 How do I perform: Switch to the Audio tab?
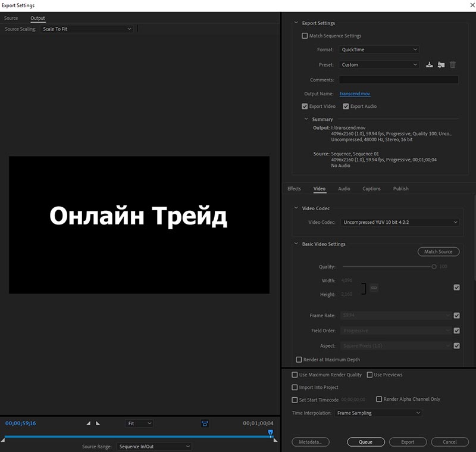[344, 189]
